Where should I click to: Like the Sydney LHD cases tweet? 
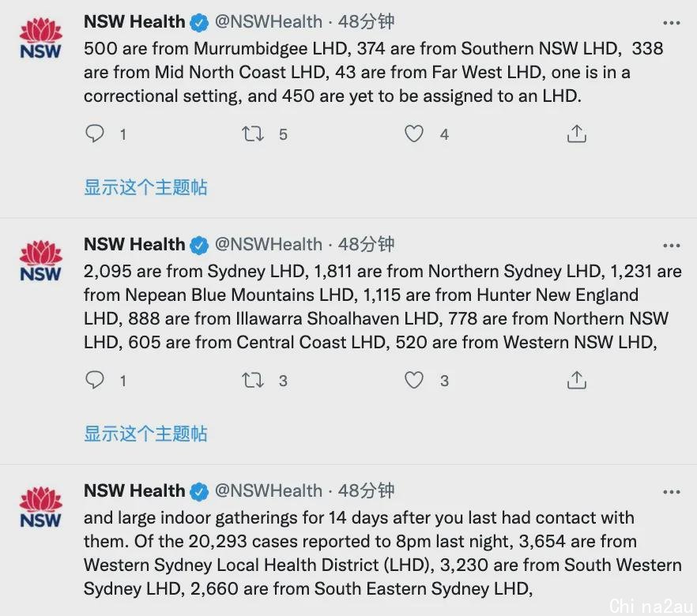414,380
